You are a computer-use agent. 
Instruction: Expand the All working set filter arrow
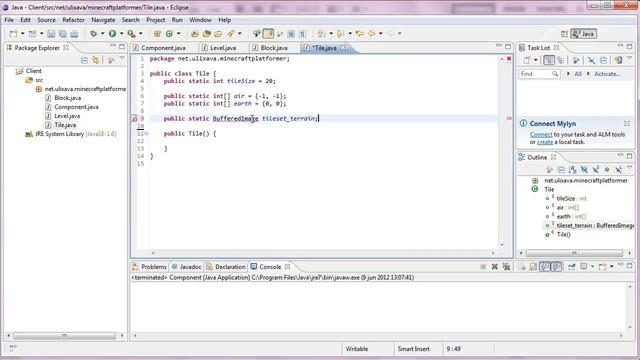coord(568,74)
